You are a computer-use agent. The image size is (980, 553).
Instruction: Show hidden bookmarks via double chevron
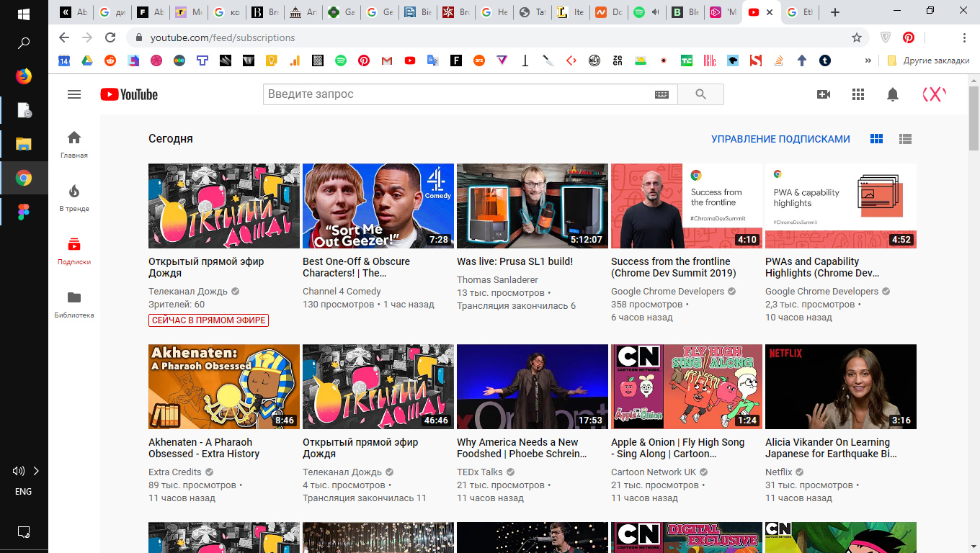point(868,61)
